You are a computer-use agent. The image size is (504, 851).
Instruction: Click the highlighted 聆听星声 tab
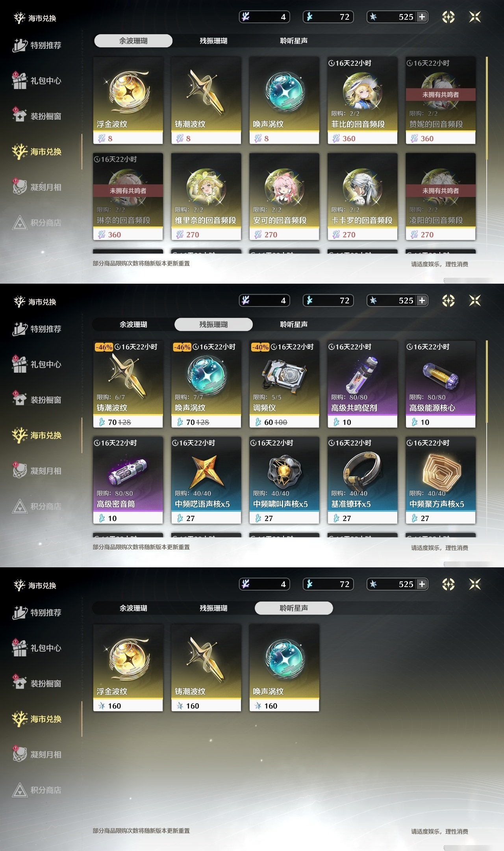(294, 608)
